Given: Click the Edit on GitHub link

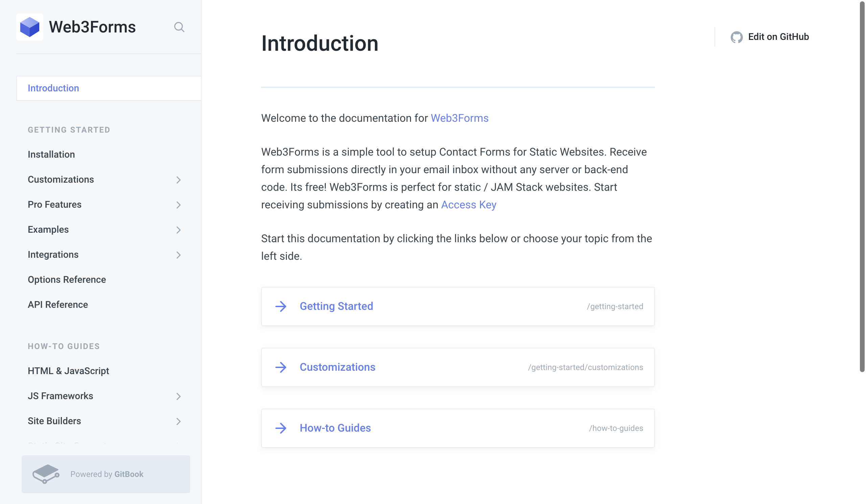Looking at the screenshot, I should 770,37.
